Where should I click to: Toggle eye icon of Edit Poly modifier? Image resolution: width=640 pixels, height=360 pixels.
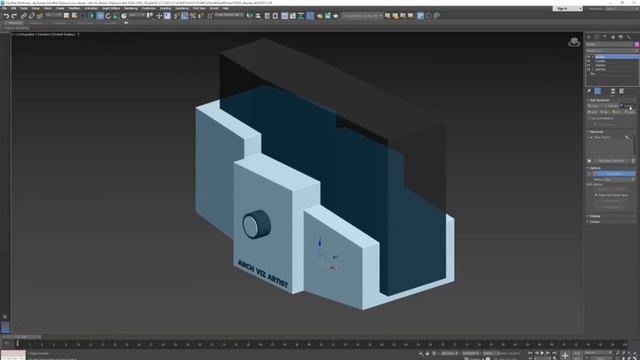coord(588,69)
